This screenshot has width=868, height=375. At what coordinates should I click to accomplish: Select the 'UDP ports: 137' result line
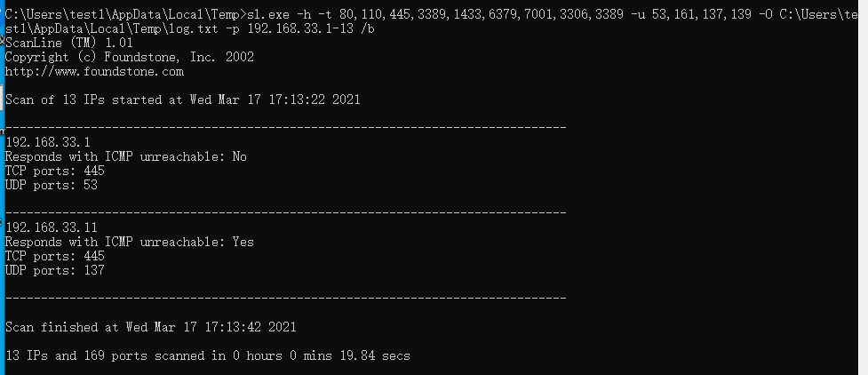pyautogui.click(x=55, y=270)
